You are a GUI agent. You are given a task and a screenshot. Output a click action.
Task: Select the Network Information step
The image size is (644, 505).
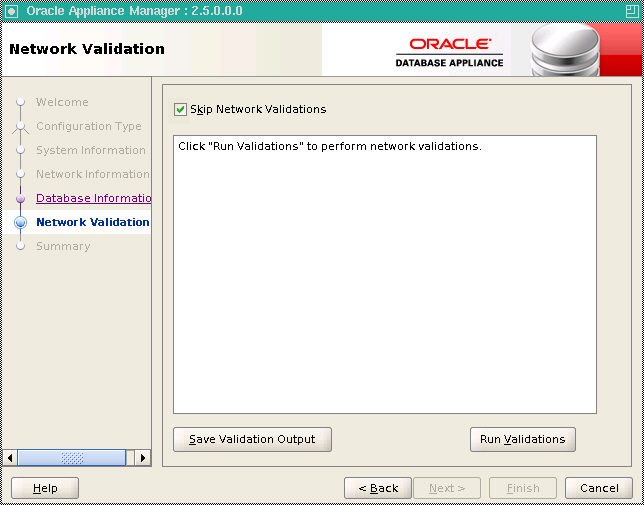[x=93, y=174]
